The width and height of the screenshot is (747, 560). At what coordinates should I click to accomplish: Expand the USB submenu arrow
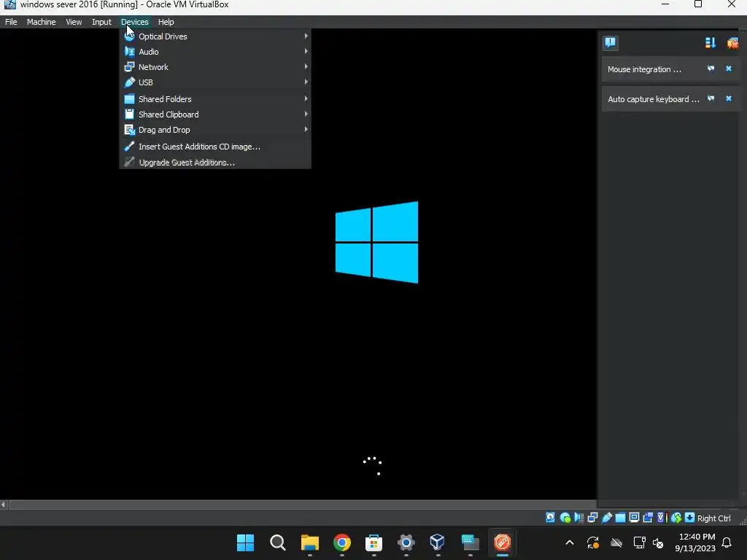tap(306, 82)
